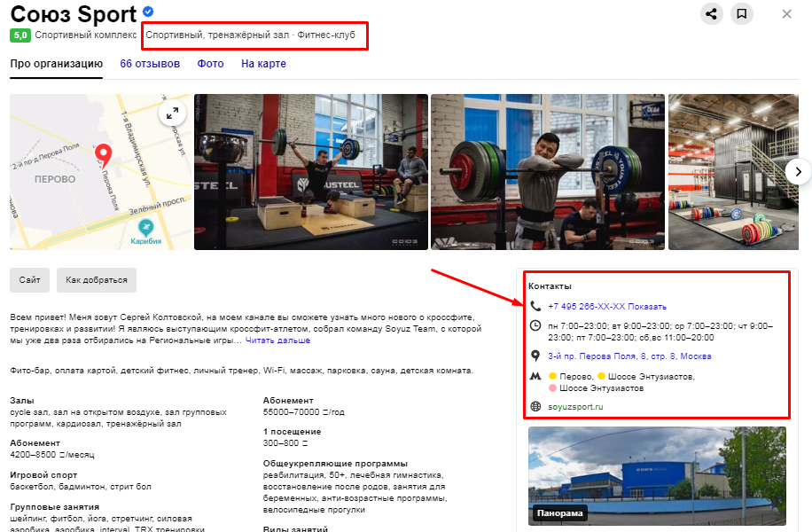Expand the description via Читать дальше
This screenshot has height=532, width=812.
point(277,340)
